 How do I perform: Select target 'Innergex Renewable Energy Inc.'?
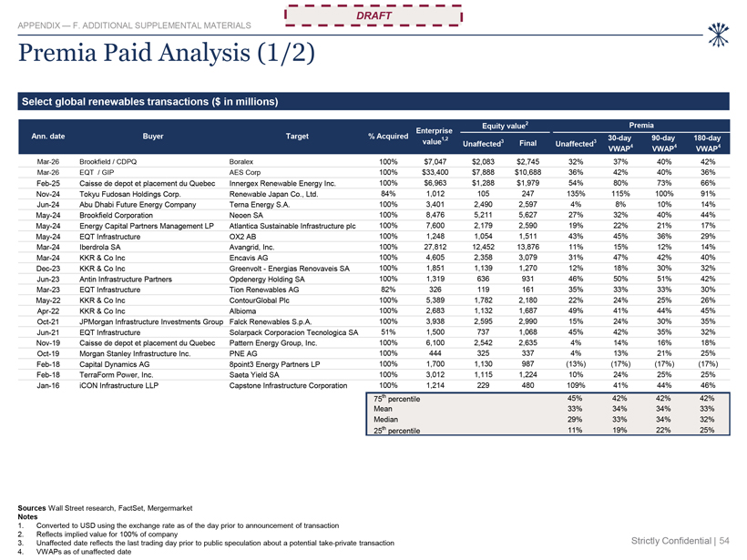[282, 183]
